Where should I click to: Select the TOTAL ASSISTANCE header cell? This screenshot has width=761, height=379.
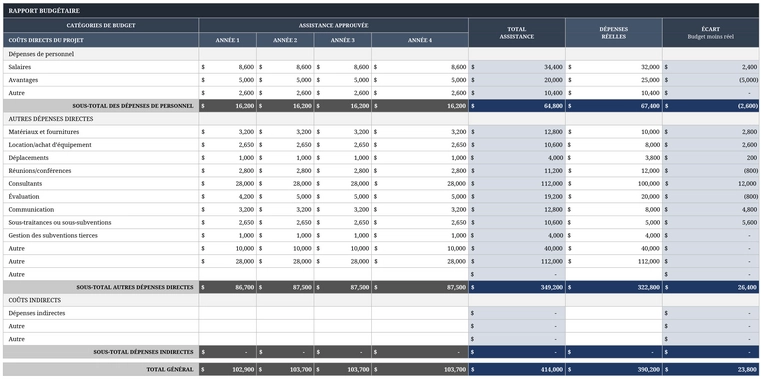(517, 33)
